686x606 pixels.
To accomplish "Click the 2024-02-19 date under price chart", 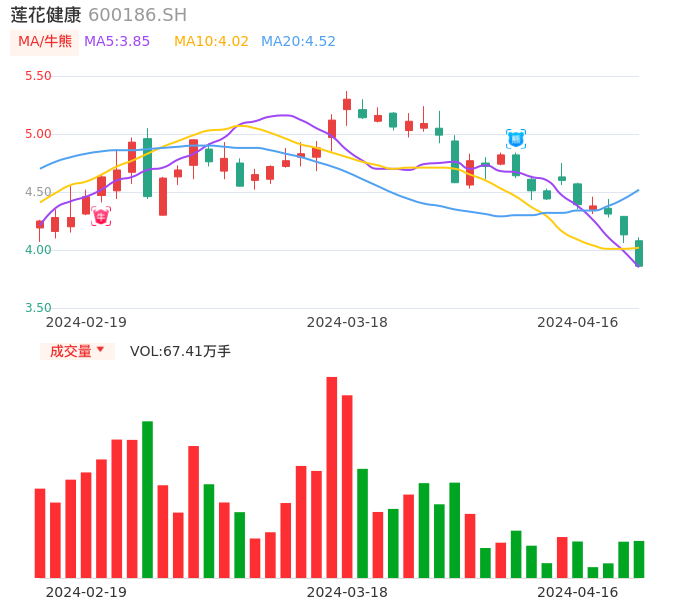I will pyautogui.click(x=86, y=322).
